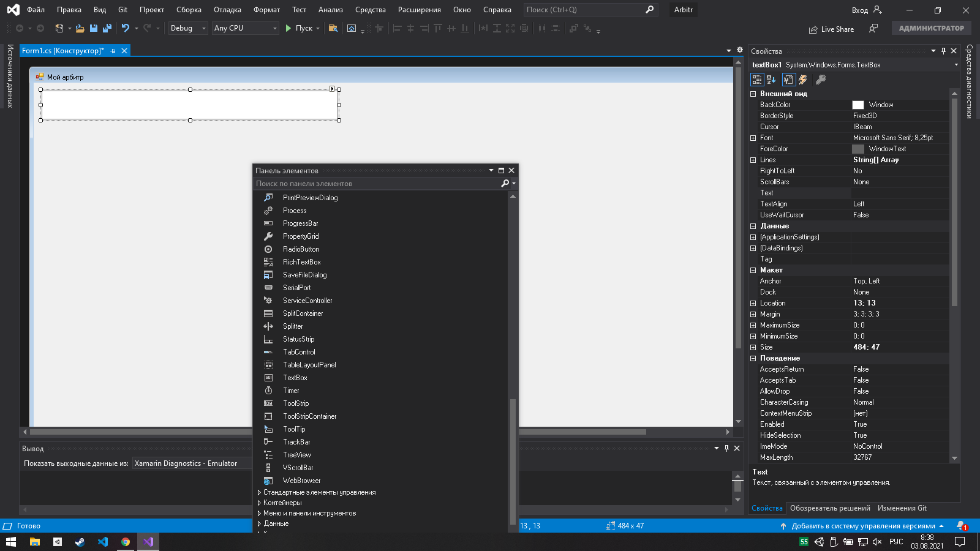Click the toolbox search field

pos(377,184)
